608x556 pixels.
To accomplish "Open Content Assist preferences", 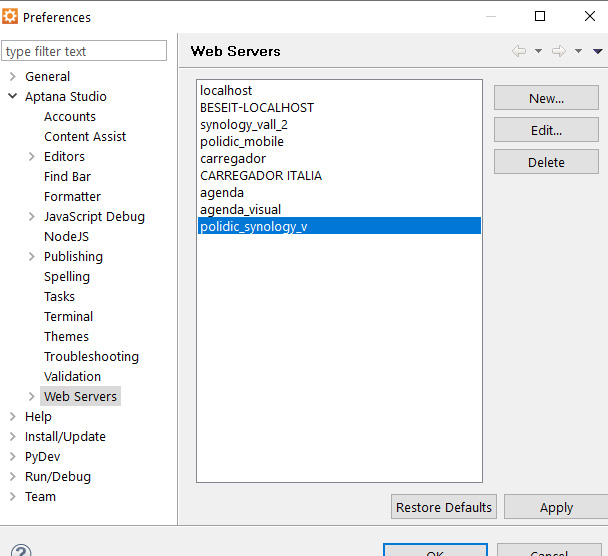I will 85,136.
